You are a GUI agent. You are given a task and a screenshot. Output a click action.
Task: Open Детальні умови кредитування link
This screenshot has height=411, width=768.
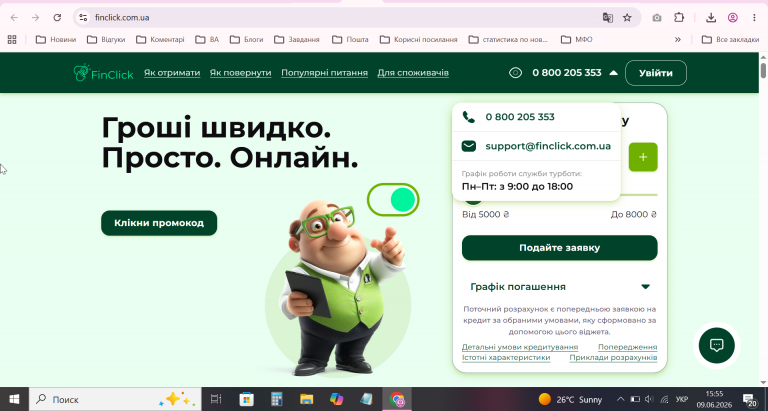[520, 347]
